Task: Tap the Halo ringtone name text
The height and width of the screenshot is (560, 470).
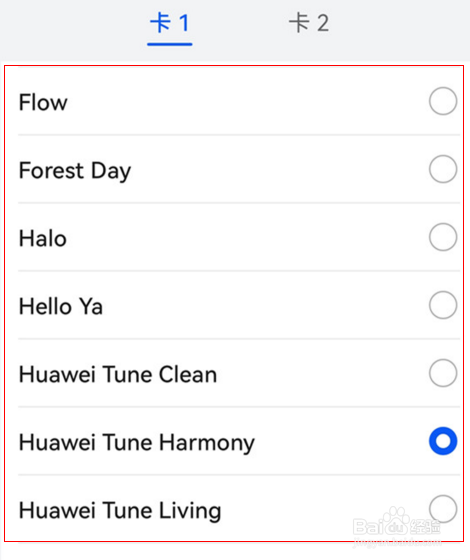Action: pyautogui.click(x=43, y=239)
